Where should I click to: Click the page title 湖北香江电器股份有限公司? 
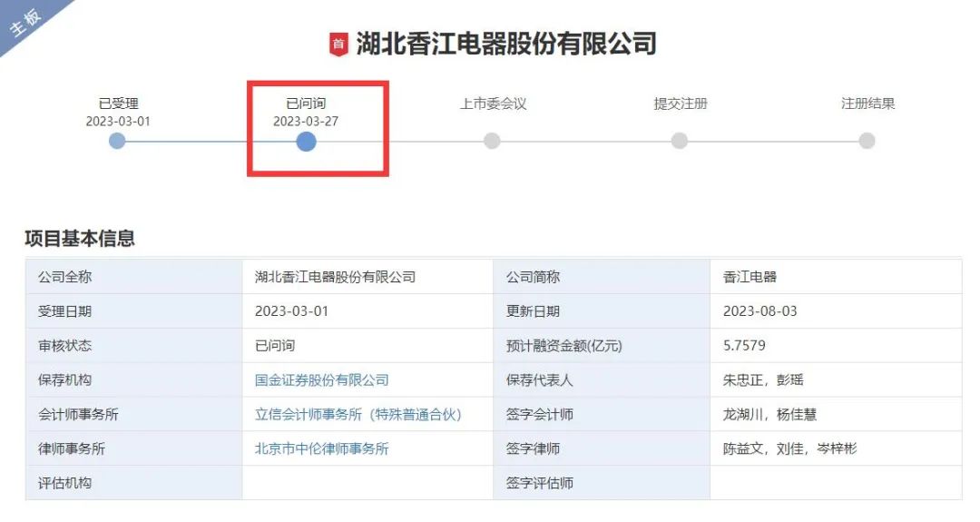pyautogui.click(x=506, y=44)
